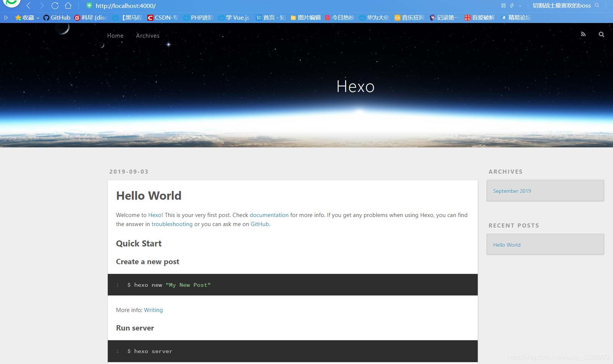Open the 记录第一 bookmark
This screenshot has height=364, width=613.
coord(444,17)
